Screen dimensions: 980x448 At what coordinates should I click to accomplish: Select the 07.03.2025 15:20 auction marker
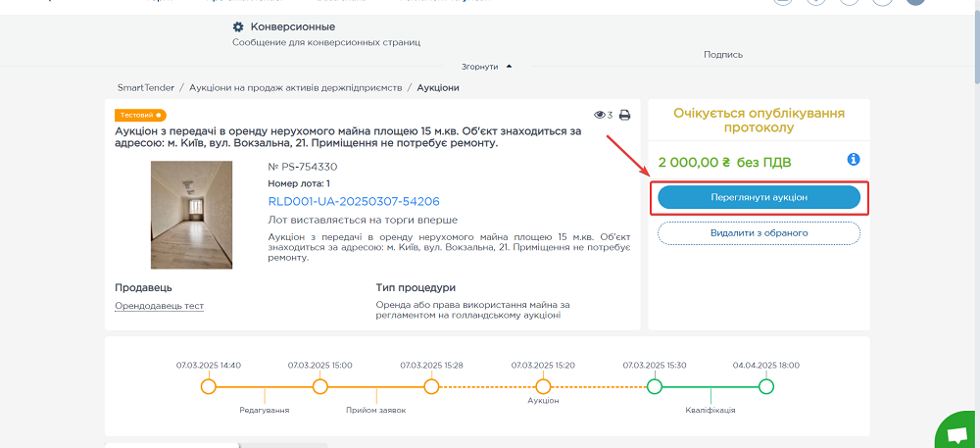pyautogui.click(x=543, y=386)
